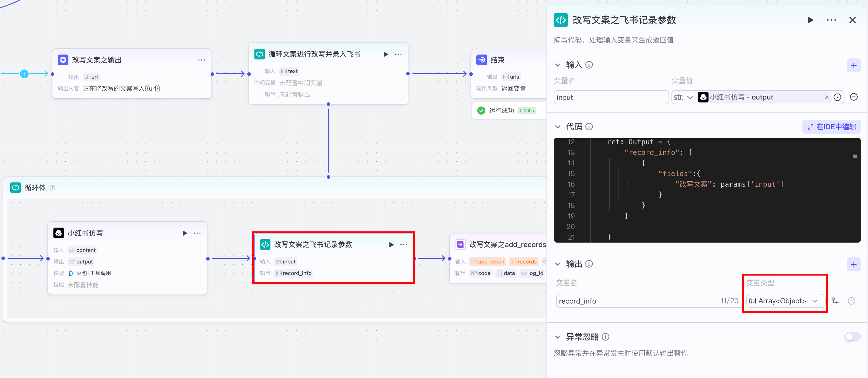Clear the 小红书仿写 - output reference value
This screenshot has width=868, height=378.
point(826,97)
